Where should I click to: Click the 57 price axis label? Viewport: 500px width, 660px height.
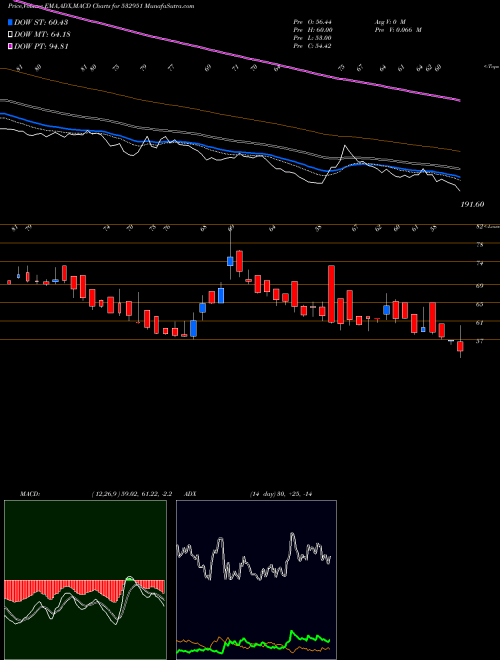pos(479,341)
